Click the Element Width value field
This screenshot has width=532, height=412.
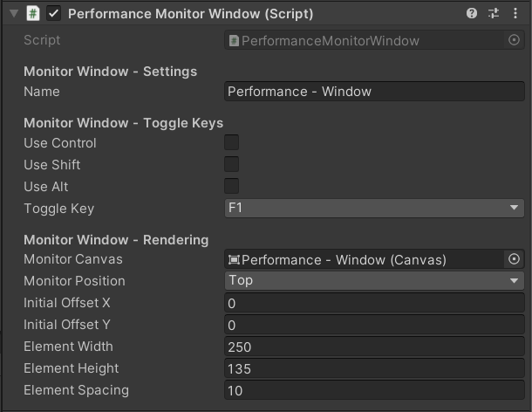374,347
